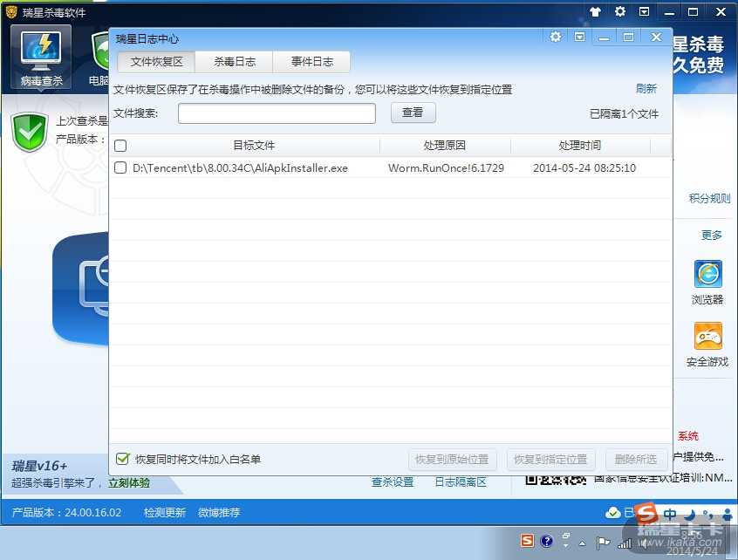Image resolution: width=738 pixels, height=560 pixels.
Task: Click the 立刻体验 link
Action: [x=129, y=483]
